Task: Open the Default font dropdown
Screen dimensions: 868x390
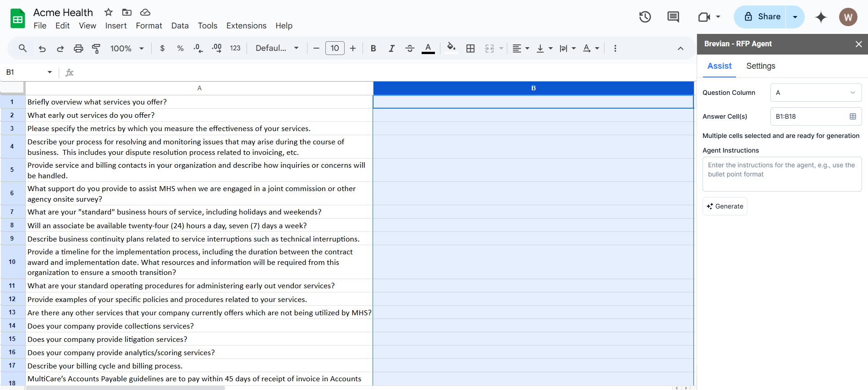Action: (277, 48)
